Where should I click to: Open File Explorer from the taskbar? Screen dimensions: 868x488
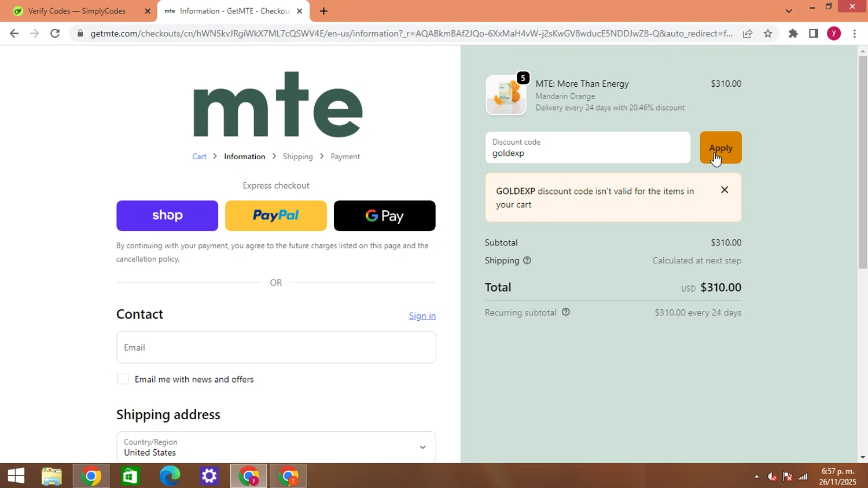pyautogui.click(x=52, y=476)
